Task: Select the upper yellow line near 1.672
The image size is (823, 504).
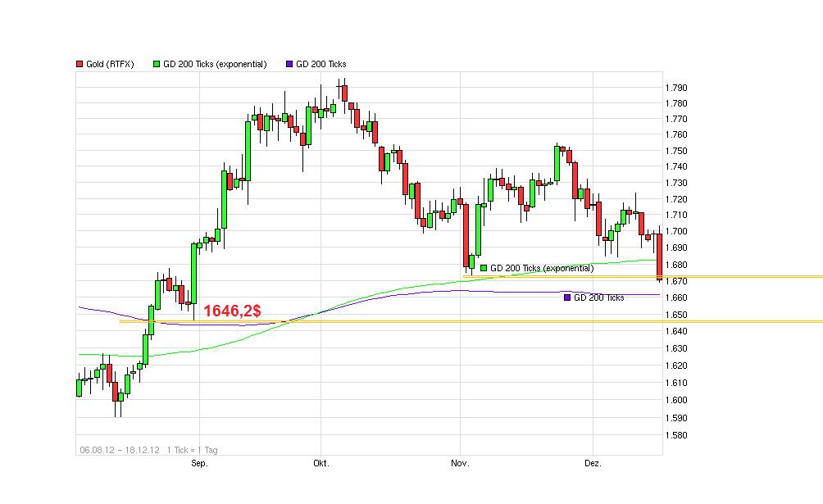Action: click(738, 279)
